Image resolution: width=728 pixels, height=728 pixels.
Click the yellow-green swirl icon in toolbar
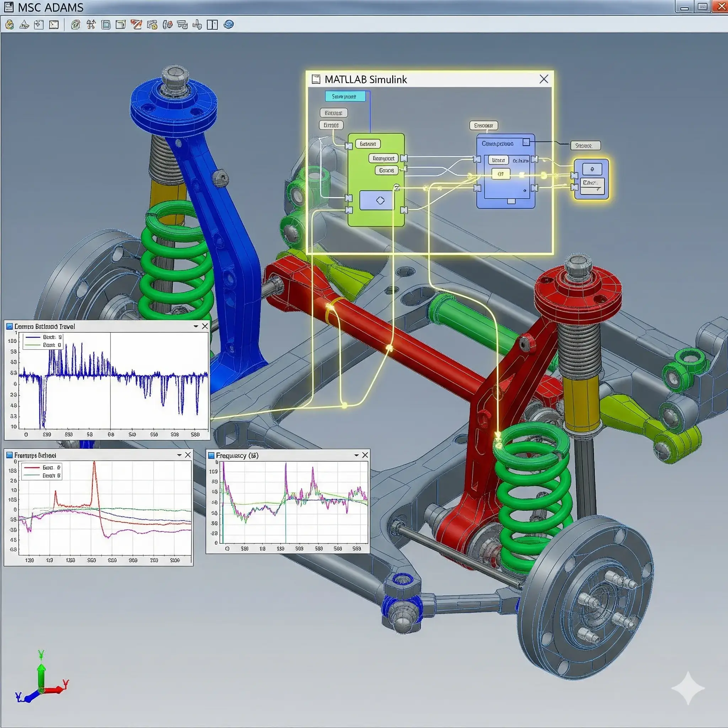10,25
